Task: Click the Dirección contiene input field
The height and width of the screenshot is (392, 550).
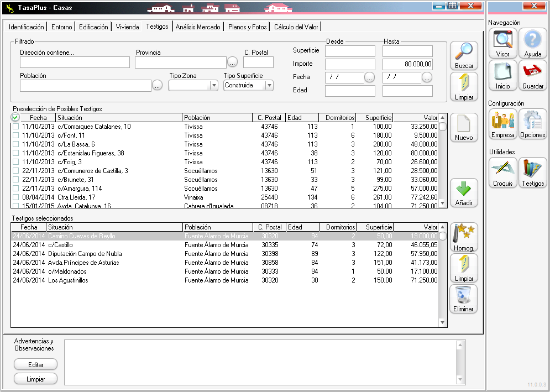Action: click(x=75, y=62)
